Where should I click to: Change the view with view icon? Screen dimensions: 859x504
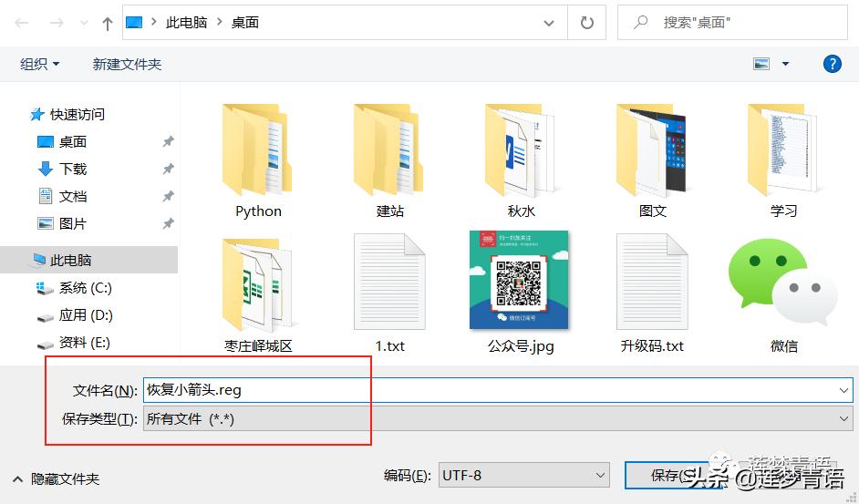pos(761,64)
